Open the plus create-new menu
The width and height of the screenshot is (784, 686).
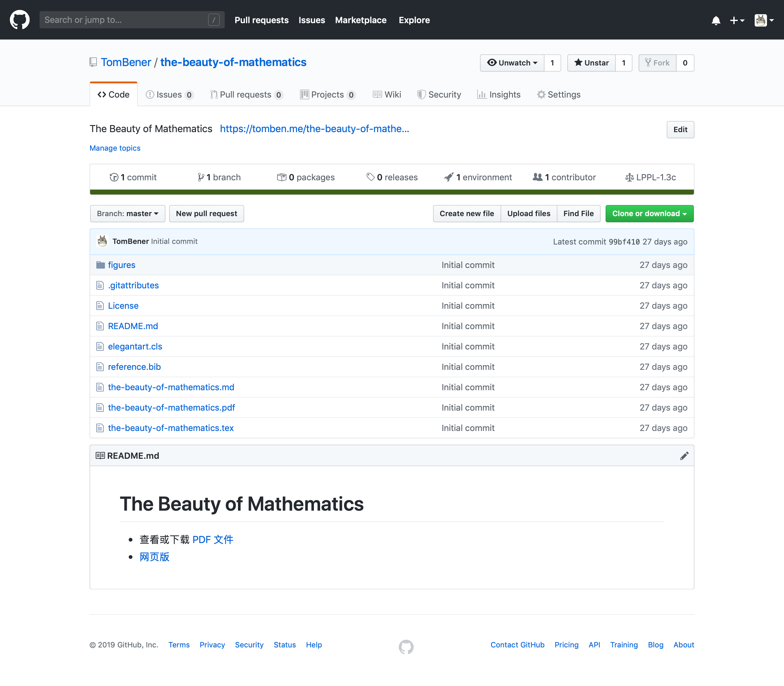(x=736, y=20)
